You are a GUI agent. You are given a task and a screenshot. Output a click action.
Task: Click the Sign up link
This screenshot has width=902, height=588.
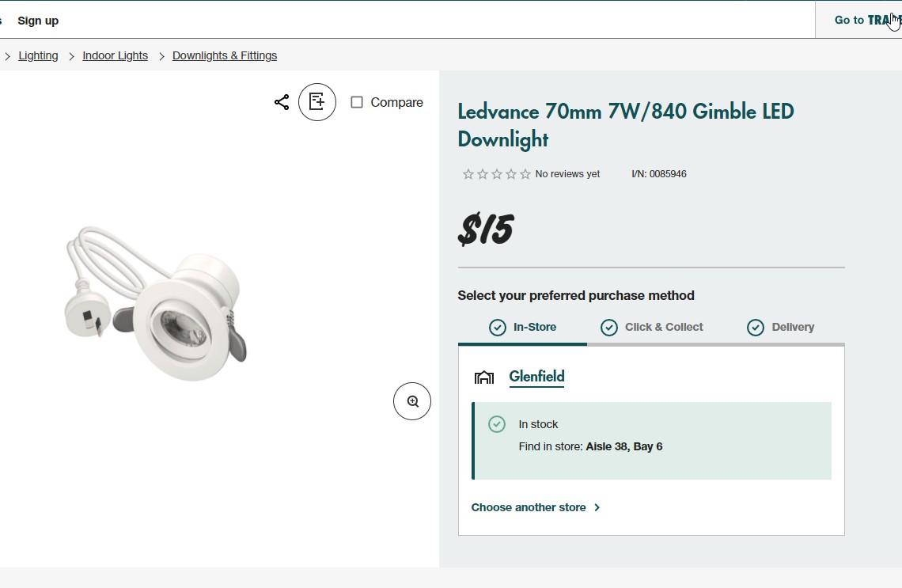(38, 21)
